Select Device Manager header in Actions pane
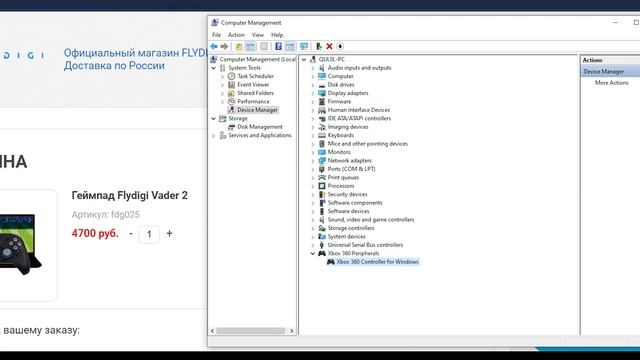The height and width of the screenshot is (360, 640). (x=610, y=71)
